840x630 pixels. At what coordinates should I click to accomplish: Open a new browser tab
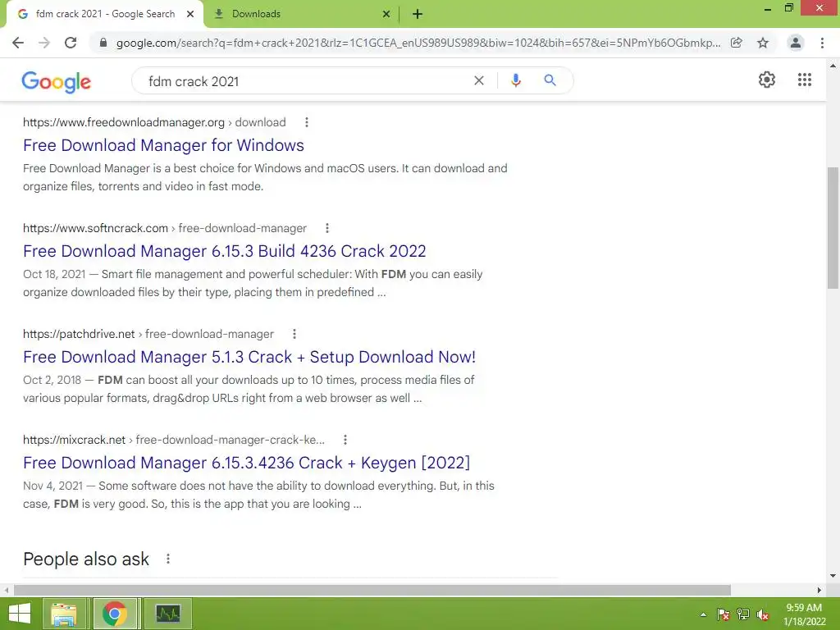pyautogui.click(x=418, y=14)
